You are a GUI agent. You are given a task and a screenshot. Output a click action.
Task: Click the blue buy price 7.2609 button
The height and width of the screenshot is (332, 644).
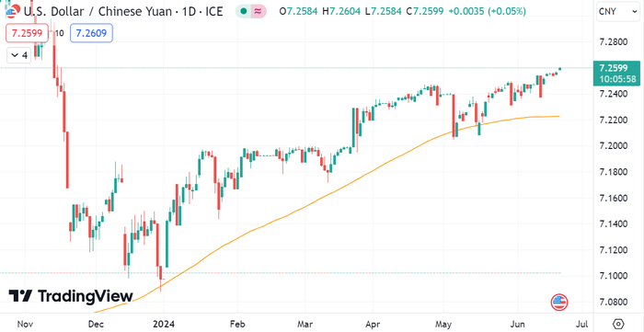coord(91,33)
